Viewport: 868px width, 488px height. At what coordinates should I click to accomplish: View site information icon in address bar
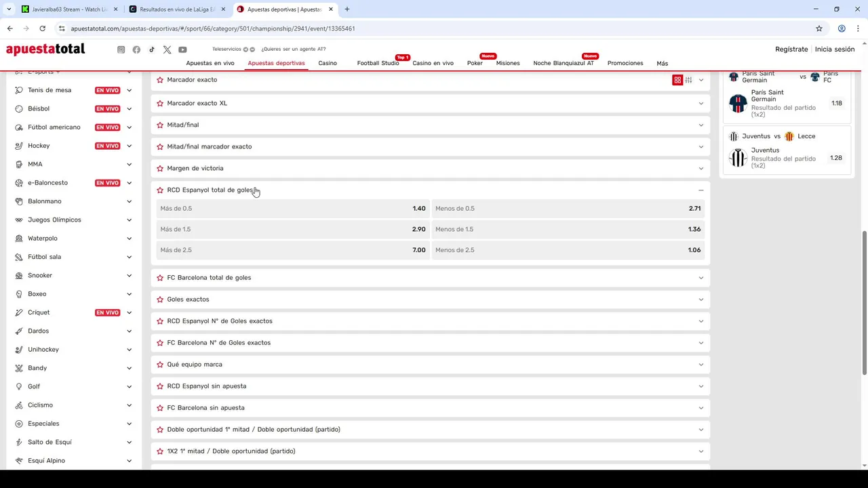tap(62, 28)
